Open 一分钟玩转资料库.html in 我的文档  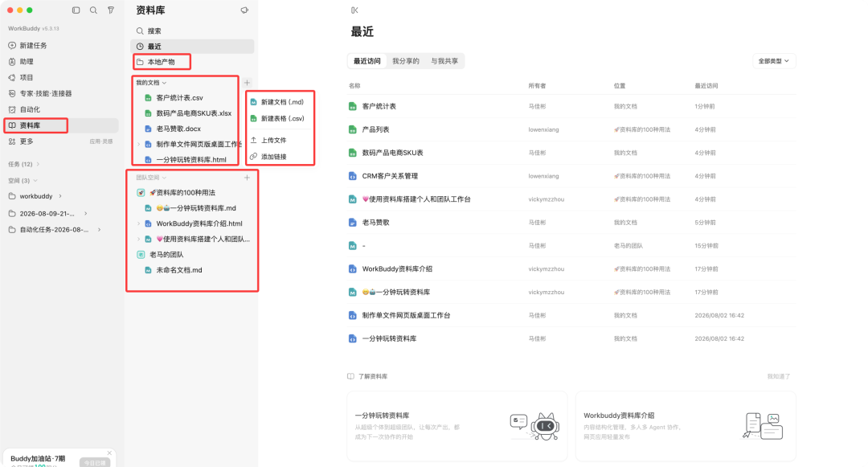click(x=191, y=160)
